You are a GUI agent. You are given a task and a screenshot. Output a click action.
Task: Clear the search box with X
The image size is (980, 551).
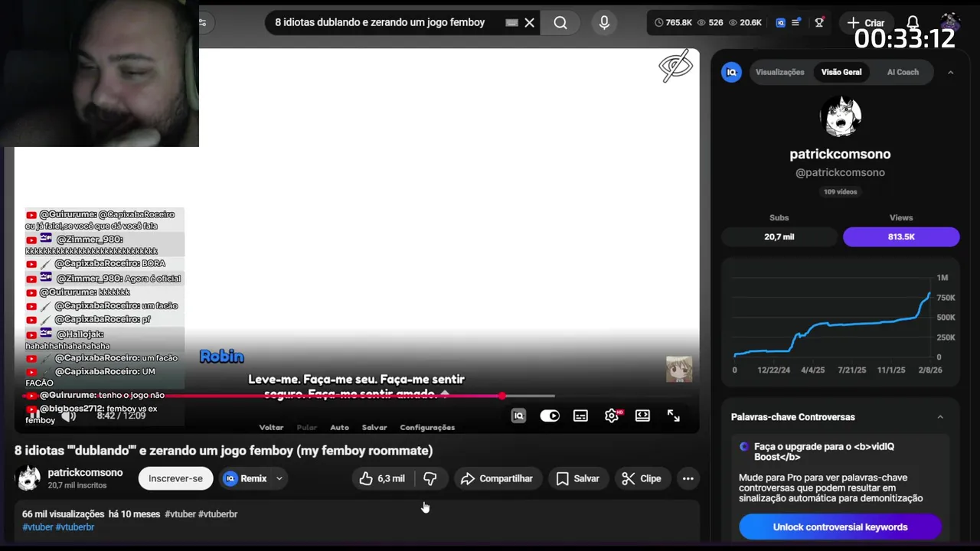click(x=529, y=23)
